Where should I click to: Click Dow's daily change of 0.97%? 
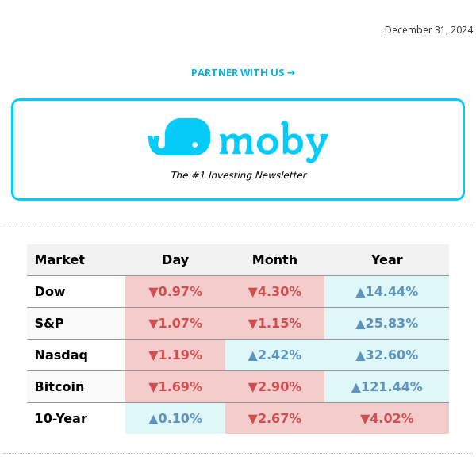[175, 292]
